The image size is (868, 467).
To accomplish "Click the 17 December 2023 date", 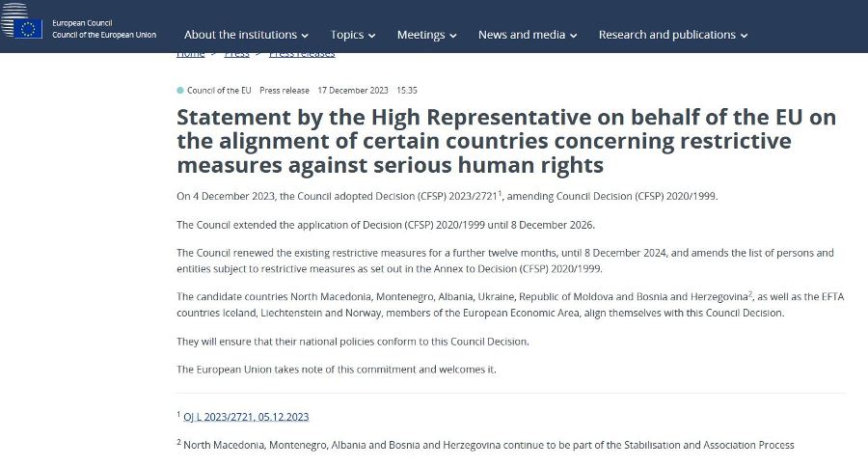I will [x=353, y=91].
